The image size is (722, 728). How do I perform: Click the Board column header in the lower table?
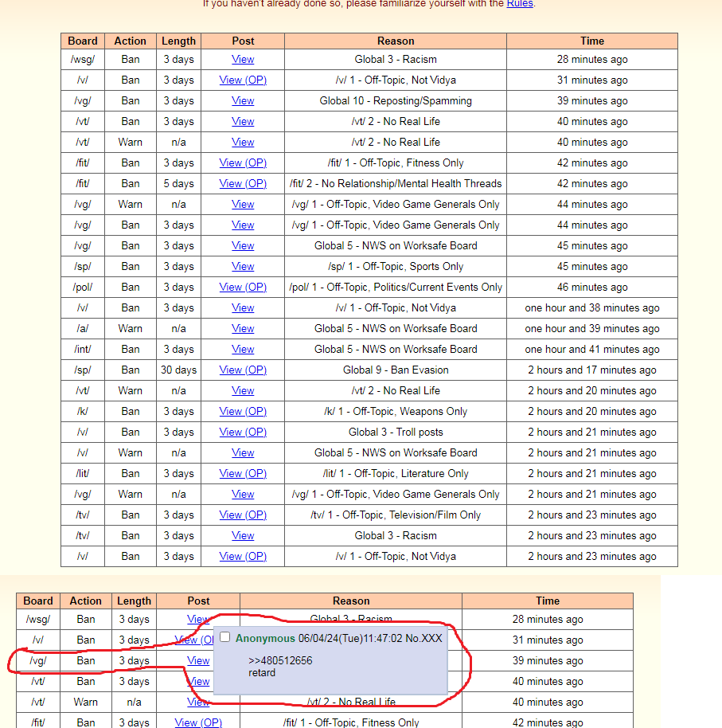point(38,601)
